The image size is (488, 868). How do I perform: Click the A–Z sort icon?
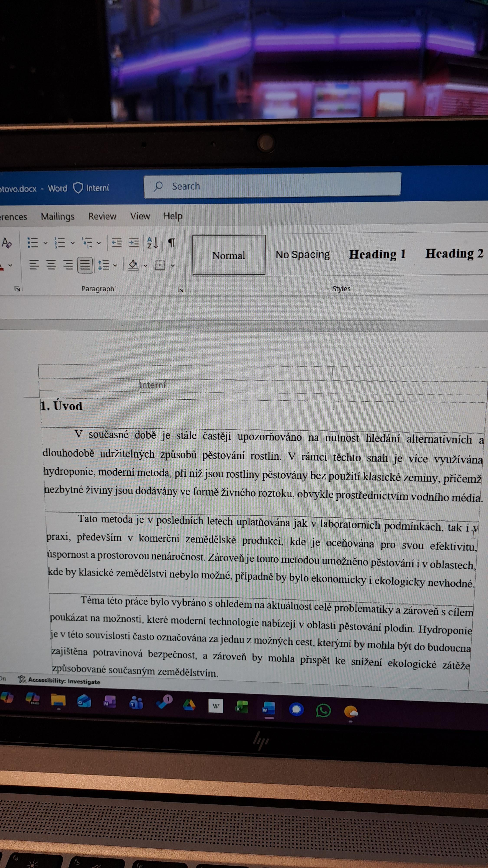[x=152, y=243]
